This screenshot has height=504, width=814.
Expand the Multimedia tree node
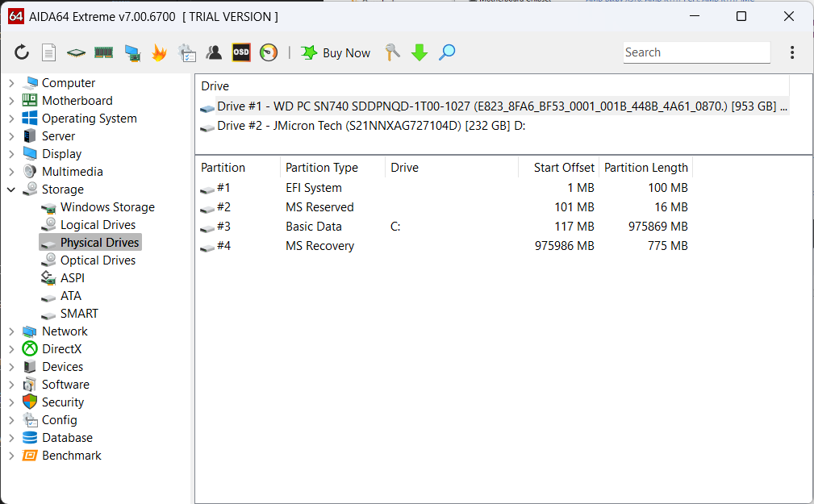click(11, 172)
